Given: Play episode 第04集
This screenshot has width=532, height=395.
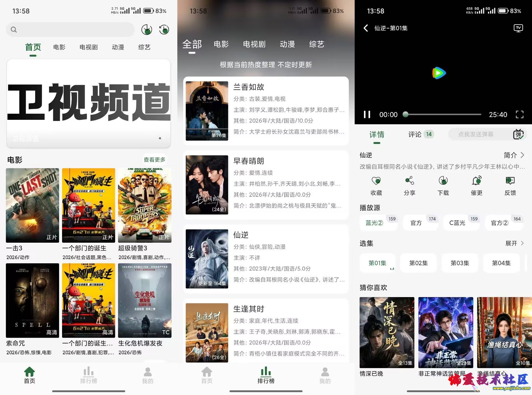Looking at the screenshot, I should click(x=501, y=263).
